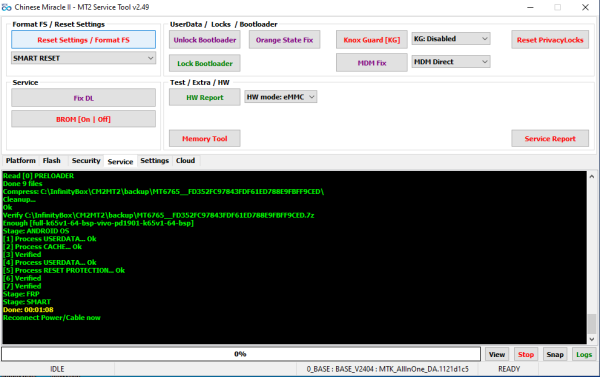Click the log line starting 'Enough [full-k65v1'

click(x=98, y=223)
